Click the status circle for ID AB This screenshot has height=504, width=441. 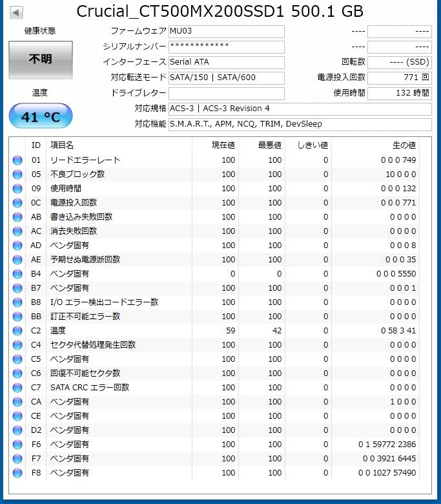pyautogui.click(x=17, y=217)
